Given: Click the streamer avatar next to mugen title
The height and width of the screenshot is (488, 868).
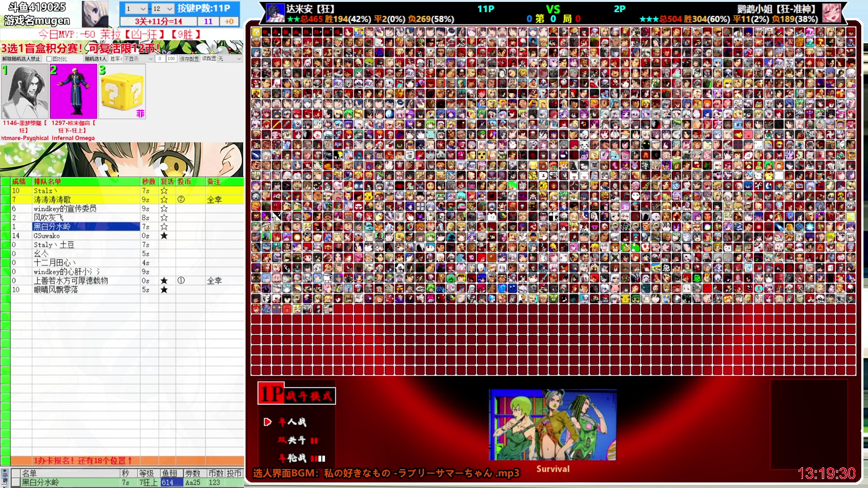Looking at the screenshot, I should [95, 14].
